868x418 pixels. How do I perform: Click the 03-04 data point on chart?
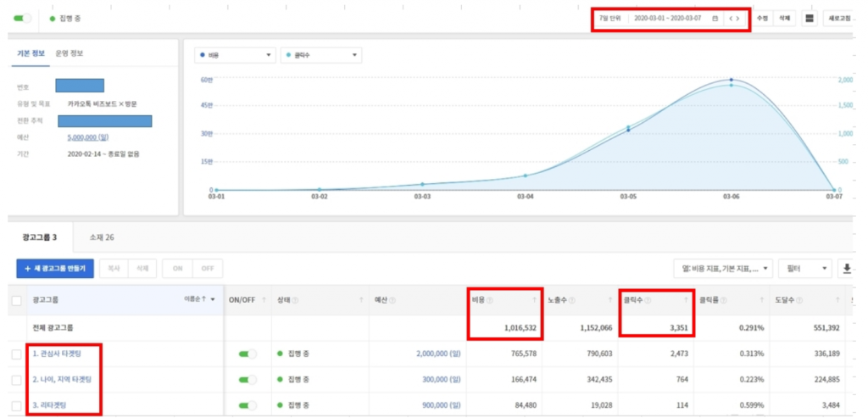point(526,176)
